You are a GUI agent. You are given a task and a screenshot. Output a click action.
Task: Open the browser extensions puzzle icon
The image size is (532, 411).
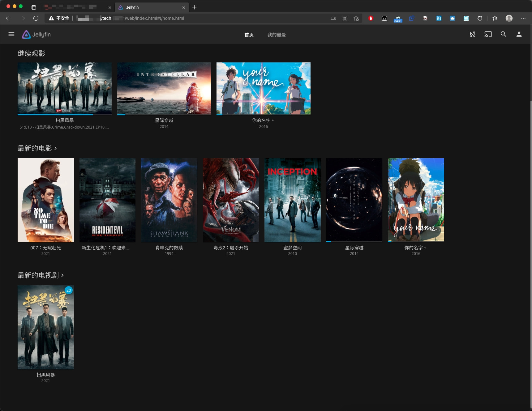[x=480, y=18]
